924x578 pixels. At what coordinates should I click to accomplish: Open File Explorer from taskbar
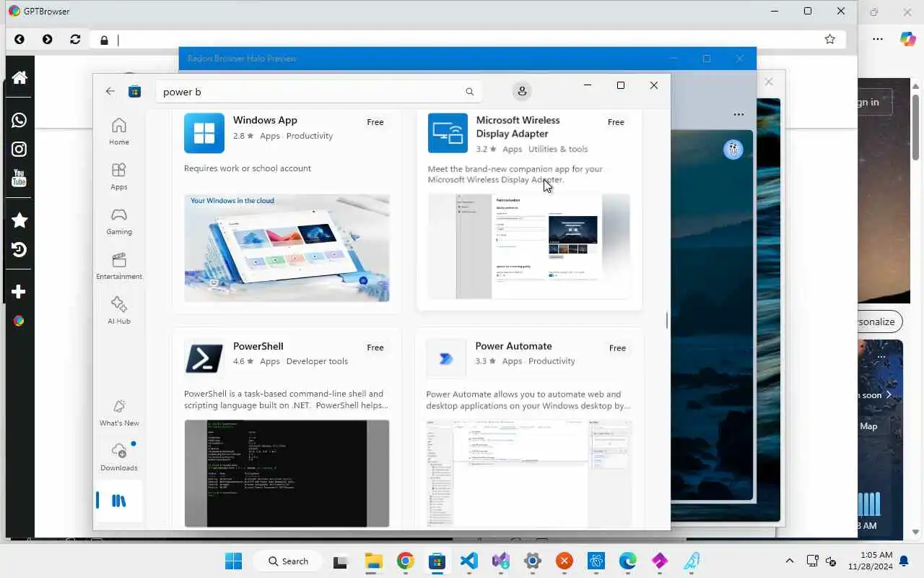[373, 561]
